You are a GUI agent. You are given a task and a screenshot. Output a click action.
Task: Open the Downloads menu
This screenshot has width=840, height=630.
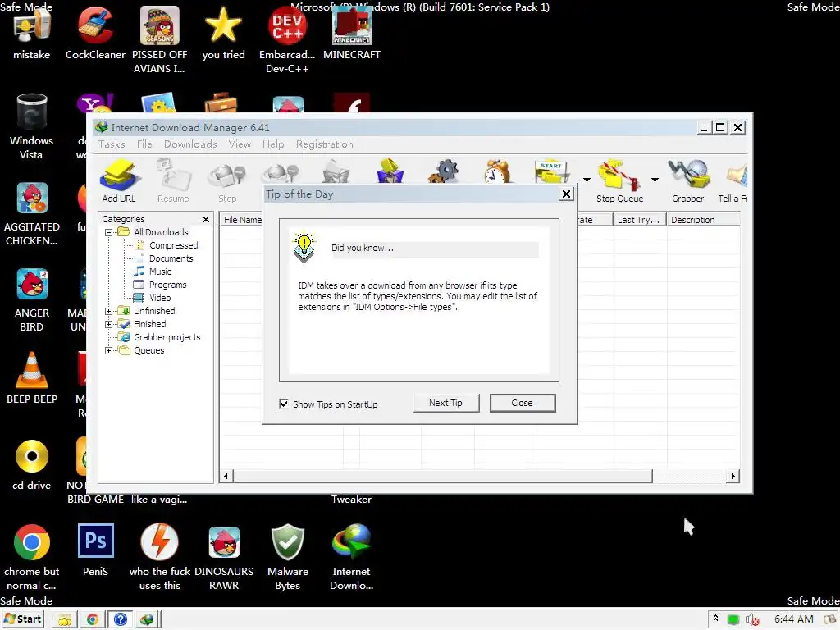[190, 144]
